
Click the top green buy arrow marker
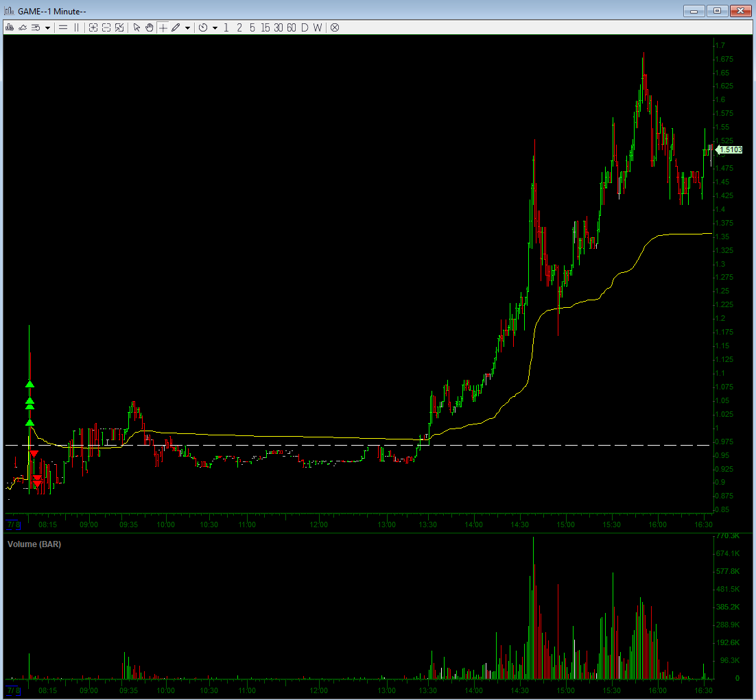(30, 384)
